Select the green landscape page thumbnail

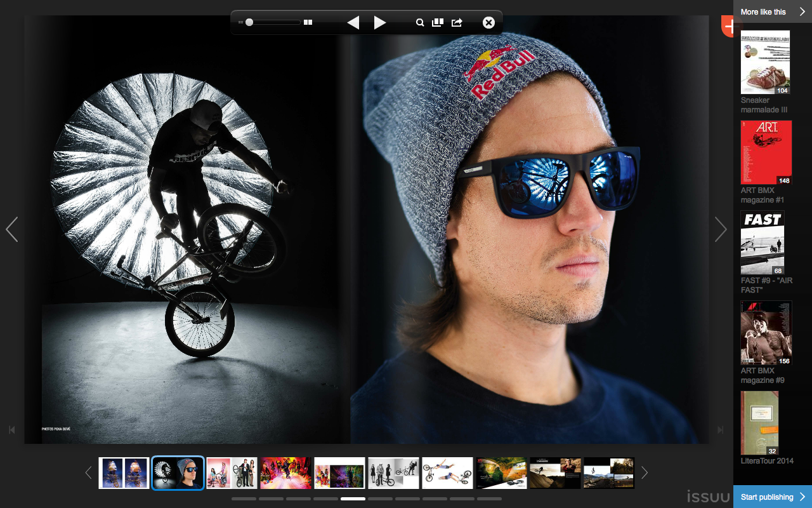coord(501,473)
